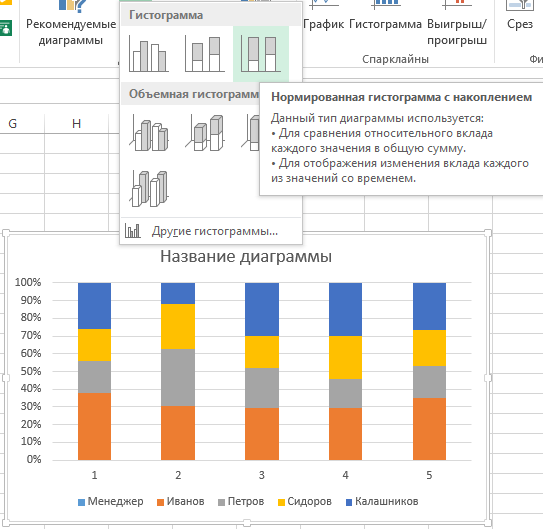Click gray Петров segment in bar 4

click(x=345, y=394)
